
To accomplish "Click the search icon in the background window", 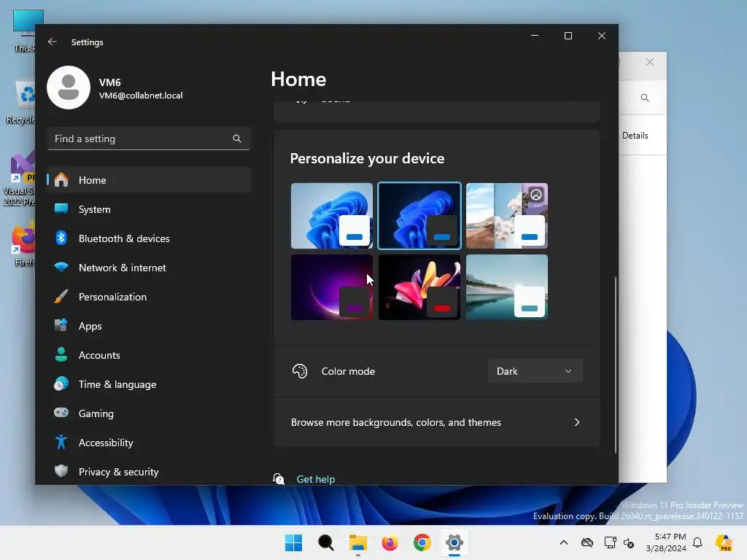I will 645,98.
